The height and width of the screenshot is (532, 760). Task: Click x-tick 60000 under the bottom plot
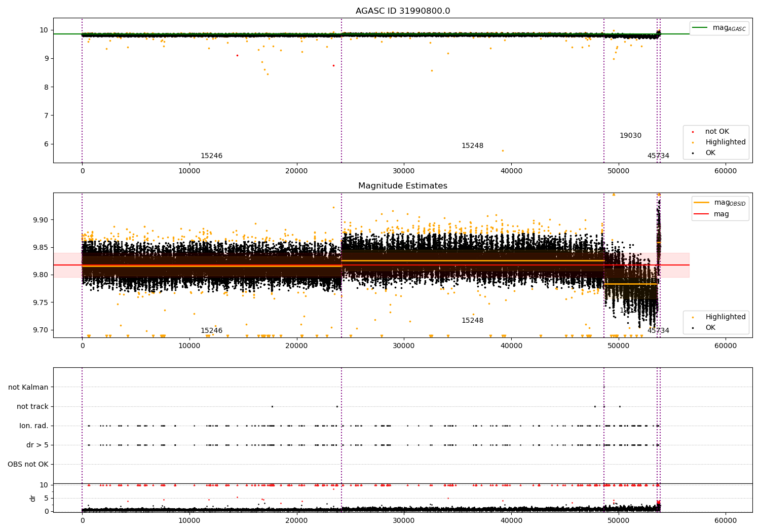coord(726,521)
